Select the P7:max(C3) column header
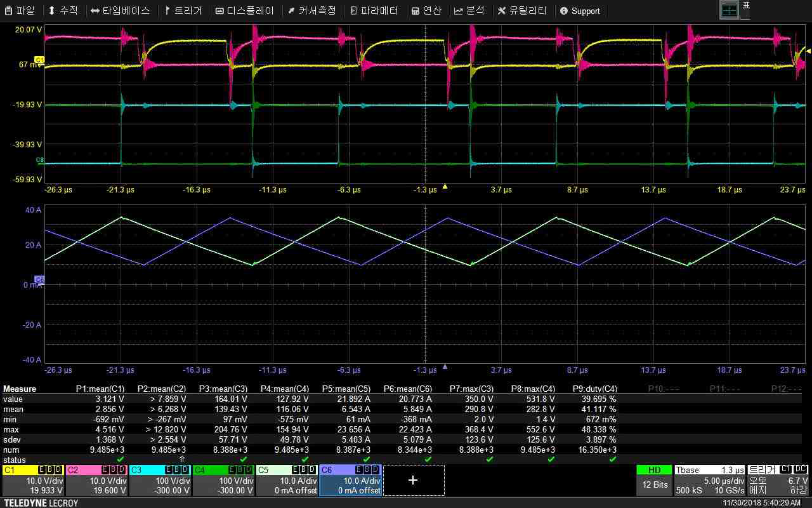The width and height of the screenshot is (812, 508). (x=471, y=389)
